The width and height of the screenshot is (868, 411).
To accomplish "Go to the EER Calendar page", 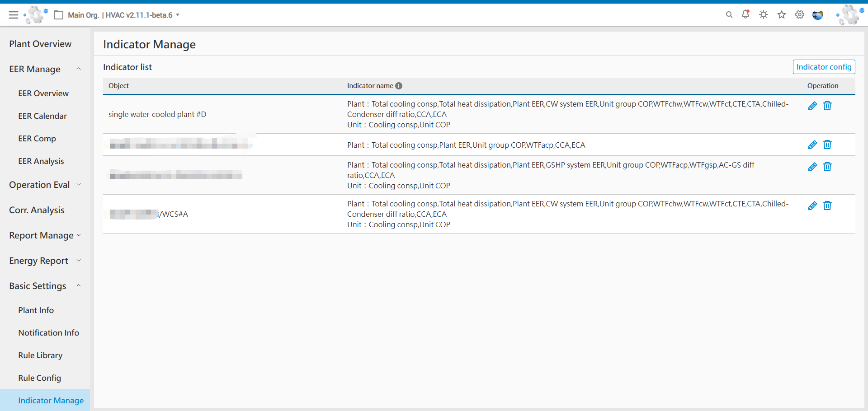I will click(42, 116).
